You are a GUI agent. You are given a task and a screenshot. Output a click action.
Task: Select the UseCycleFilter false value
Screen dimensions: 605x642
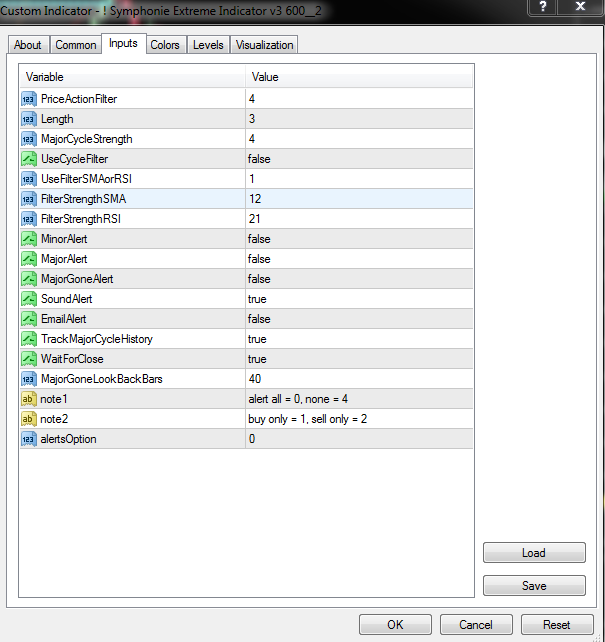click(x=259, y=159)
